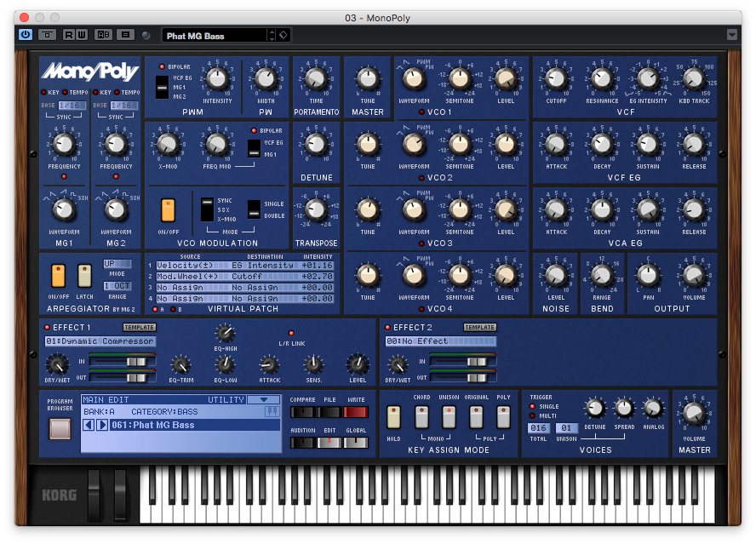The width and height of the screenshot is (756, 544).
Task: Open the 01:Dynamic Compressor effect selector
Action: click(100, 341)
